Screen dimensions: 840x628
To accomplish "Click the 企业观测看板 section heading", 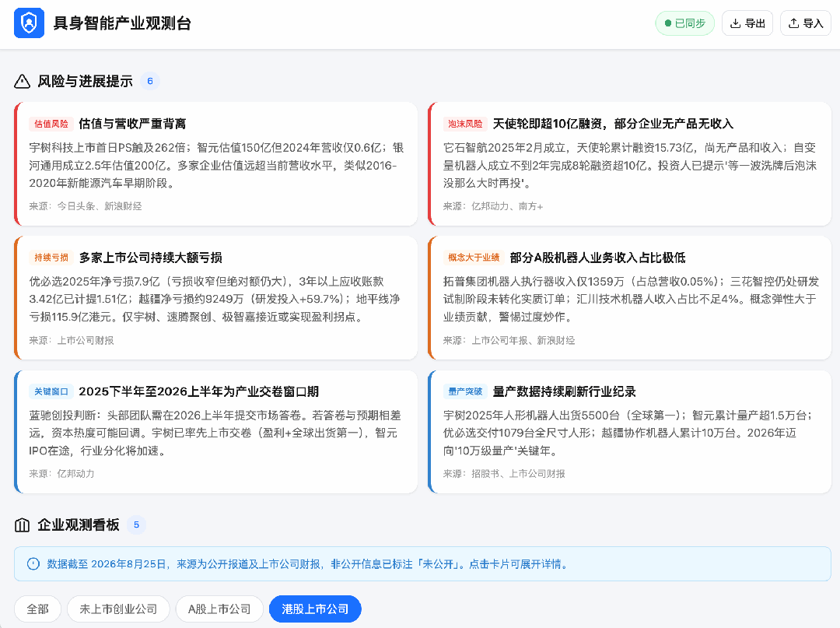I will [79, 525].
